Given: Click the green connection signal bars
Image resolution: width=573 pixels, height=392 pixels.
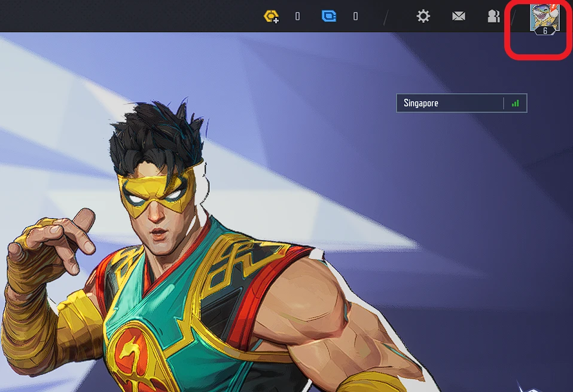Looking at the screenshot, I should (515, 103).
